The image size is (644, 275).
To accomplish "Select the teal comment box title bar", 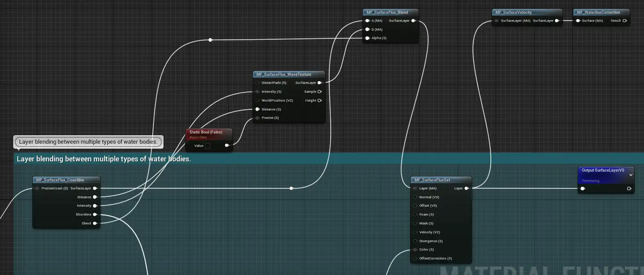I will tap(329, 159).
